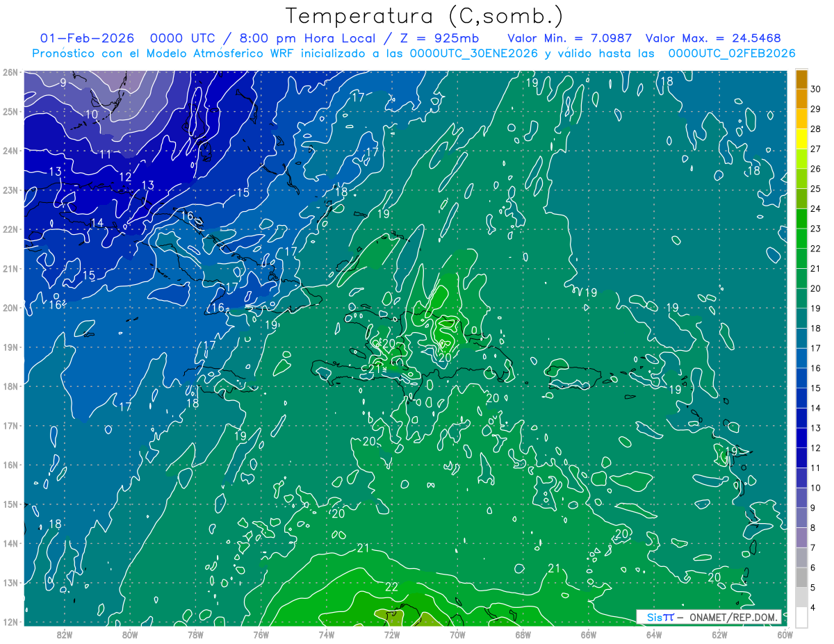Select the date text '01-Feb-2026'
This screenshot has width=834, height=644.
tap(88, 38)
